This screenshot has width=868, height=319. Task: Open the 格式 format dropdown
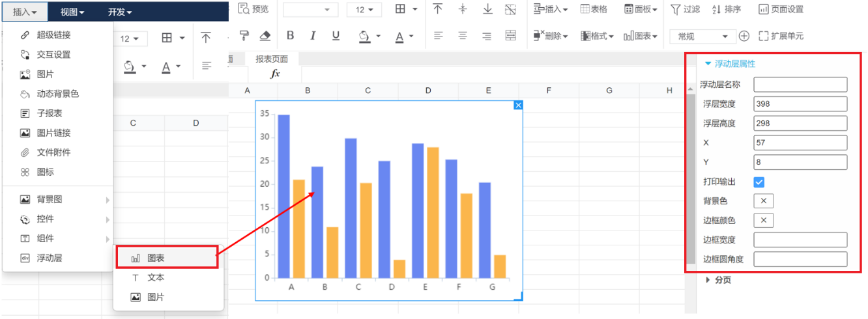[x=598, y=36]
